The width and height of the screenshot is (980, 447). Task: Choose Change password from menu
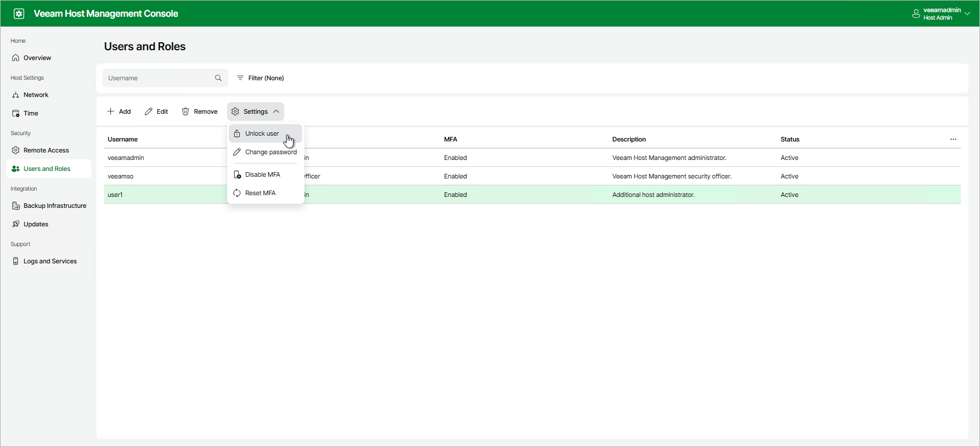[265, 152]
